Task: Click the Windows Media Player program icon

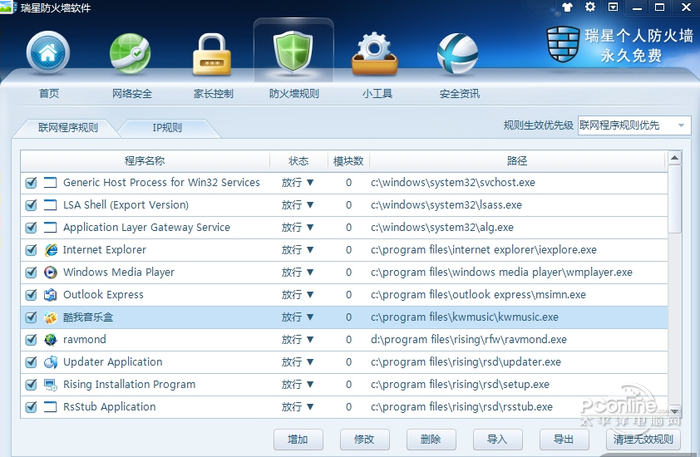Action: (x=51, y=272)
